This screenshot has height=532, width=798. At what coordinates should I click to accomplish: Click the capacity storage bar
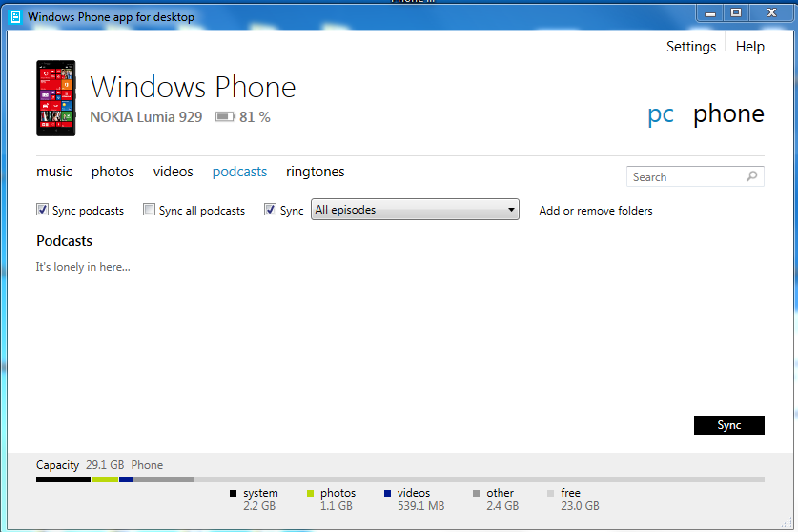click(x=400, y=480)
